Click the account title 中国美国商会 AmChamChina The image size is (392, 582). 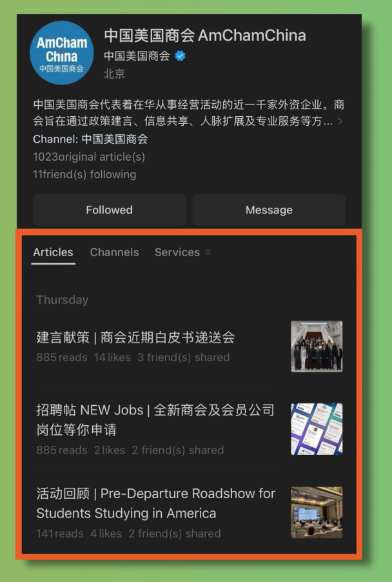[x=205, y=35]
